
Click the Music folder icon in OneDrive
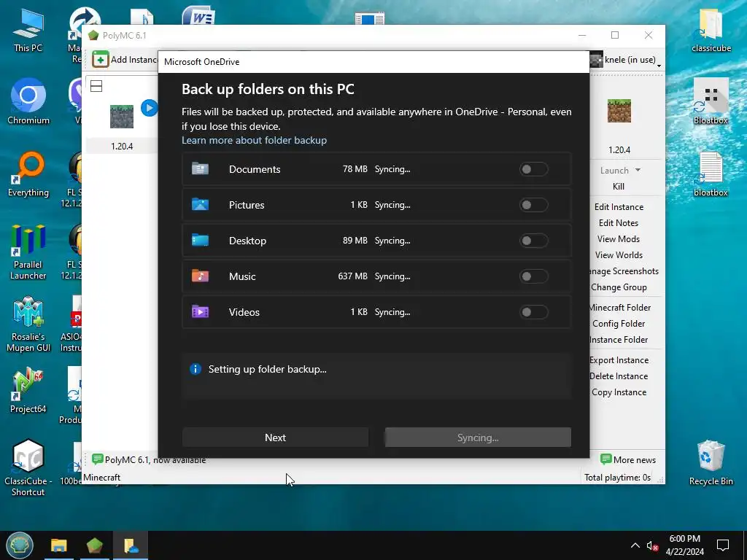tap(200, 276)
